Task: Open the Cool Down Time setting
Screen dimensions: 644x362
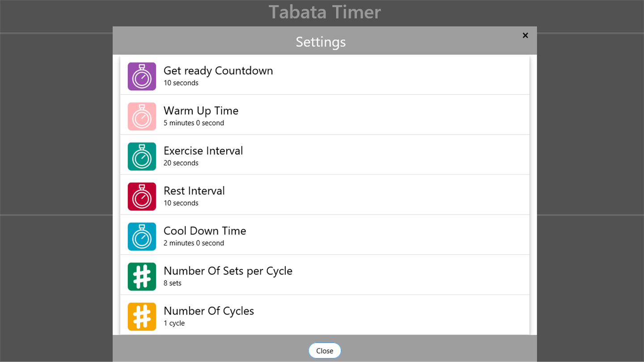Action: tap(205, 231)
